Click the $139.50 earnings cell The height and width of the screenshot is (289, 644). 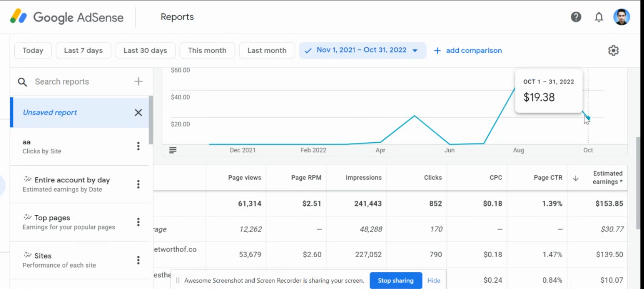[x=610, y=255]
